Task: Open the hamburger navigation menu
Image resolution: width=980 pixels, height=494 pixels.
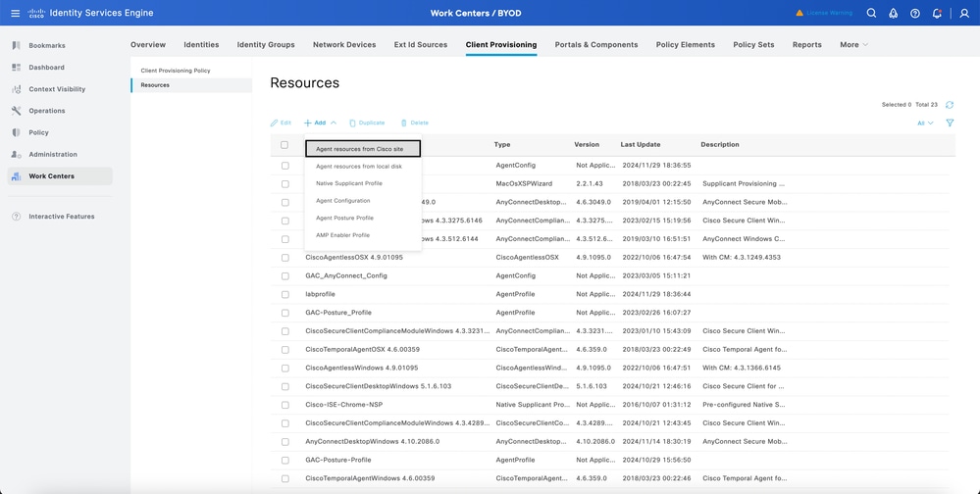Action: (x=15, y=13)
